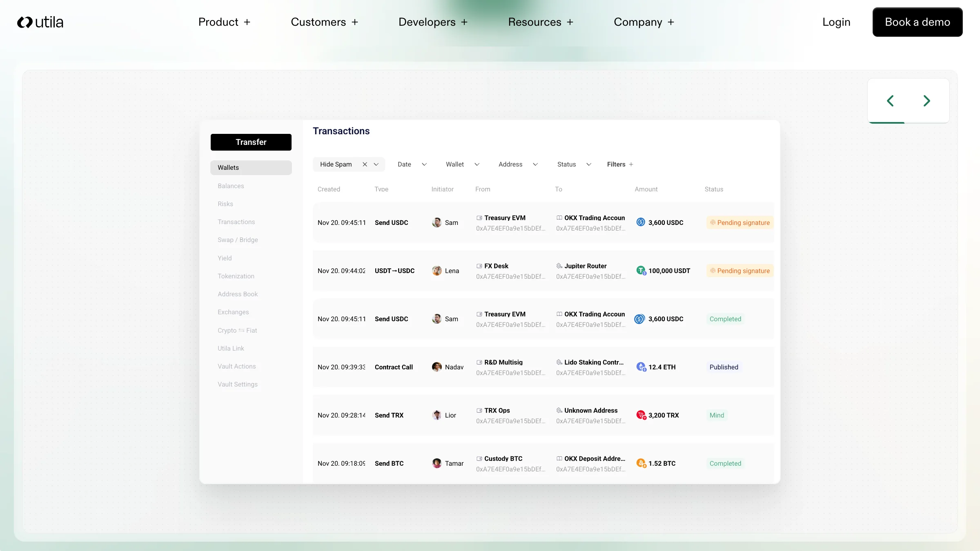Advance carousel with right arrow

coord(927,101)
